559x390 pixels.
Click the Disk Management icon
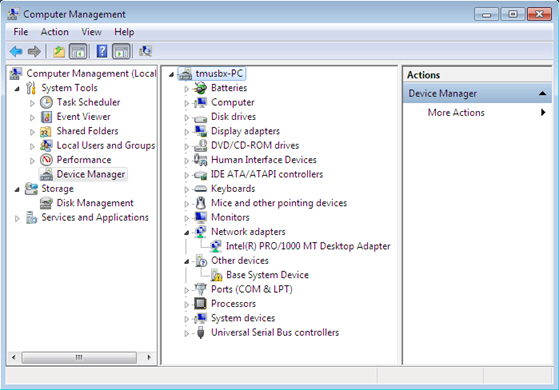tap(46, 203)
